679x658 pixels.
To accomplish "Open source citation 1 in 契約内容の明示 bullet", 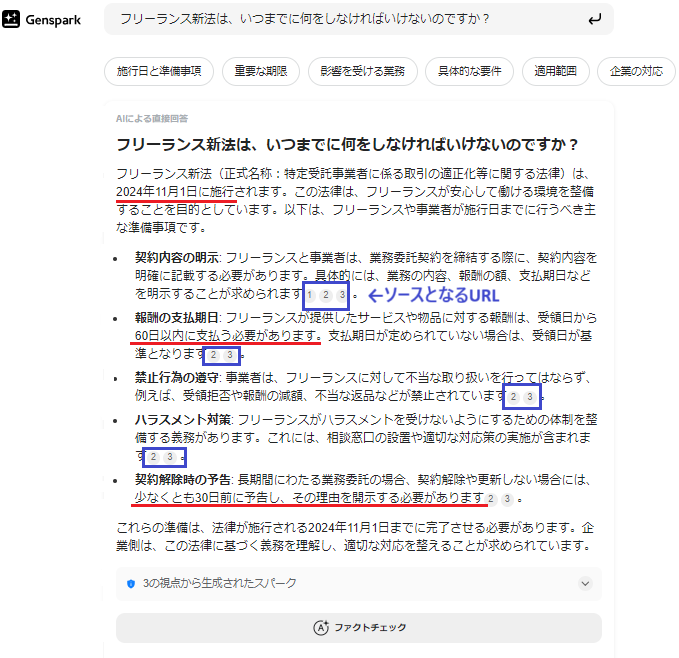I will tap(310, 295).
